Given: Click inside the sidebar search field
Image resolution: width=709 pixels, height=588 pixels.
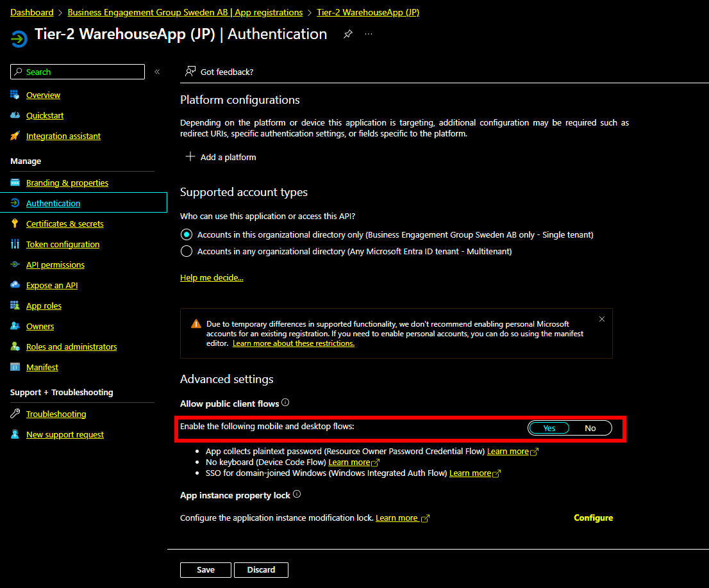Looking at the screenshot, I should pyautogui.click(x=77, y=72).
